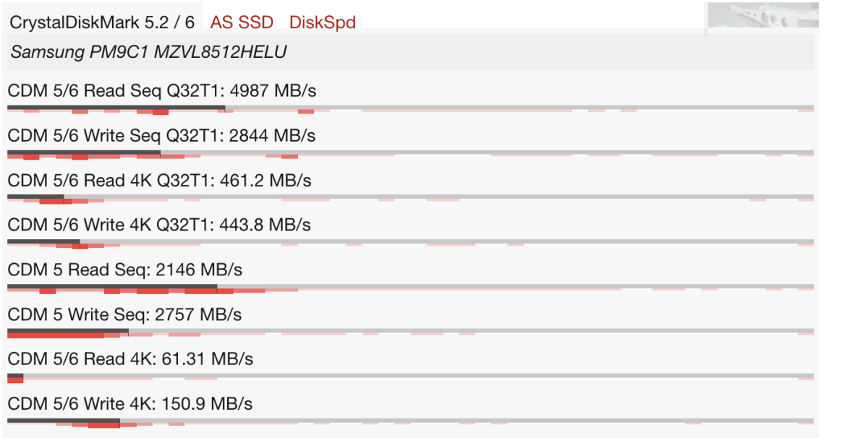This screenshot has width=868, height=438.
Task: Click the bar under Read 4K Q32T1
Action: 410,197
